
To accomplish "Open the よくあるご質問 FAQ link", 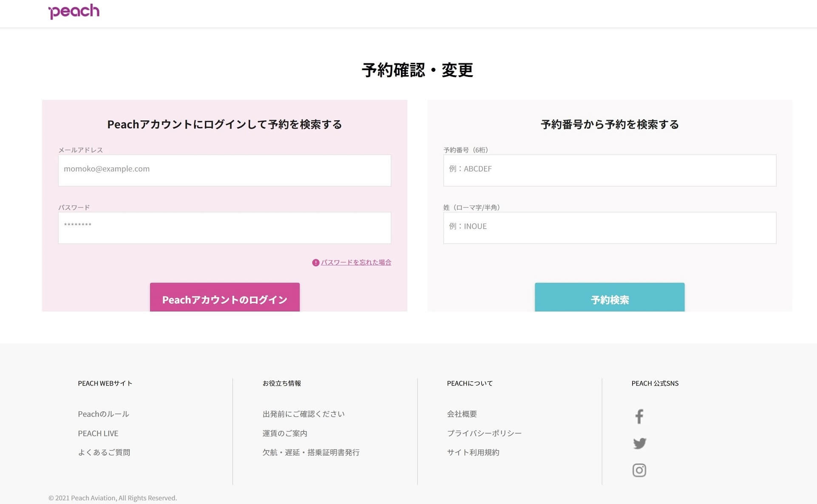I will [104, 453].
